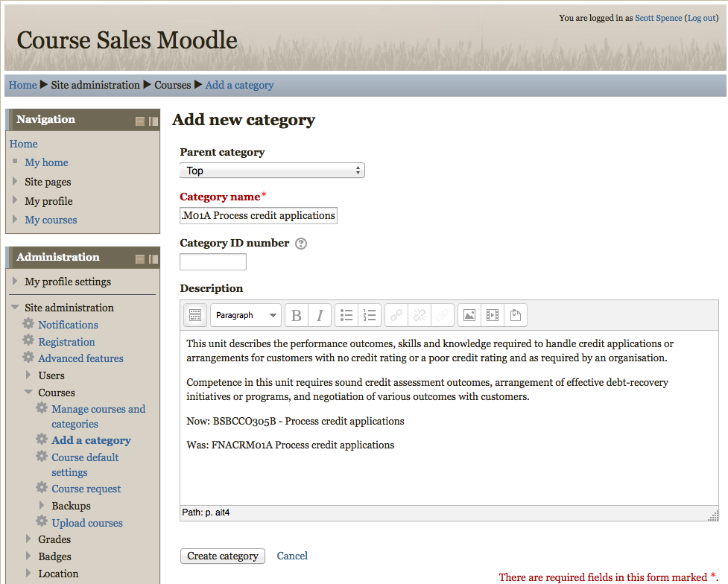Click the insert Moodle media icon
Image resolution: width=728 pixels, height=584 pixels.
click(492, 315)
